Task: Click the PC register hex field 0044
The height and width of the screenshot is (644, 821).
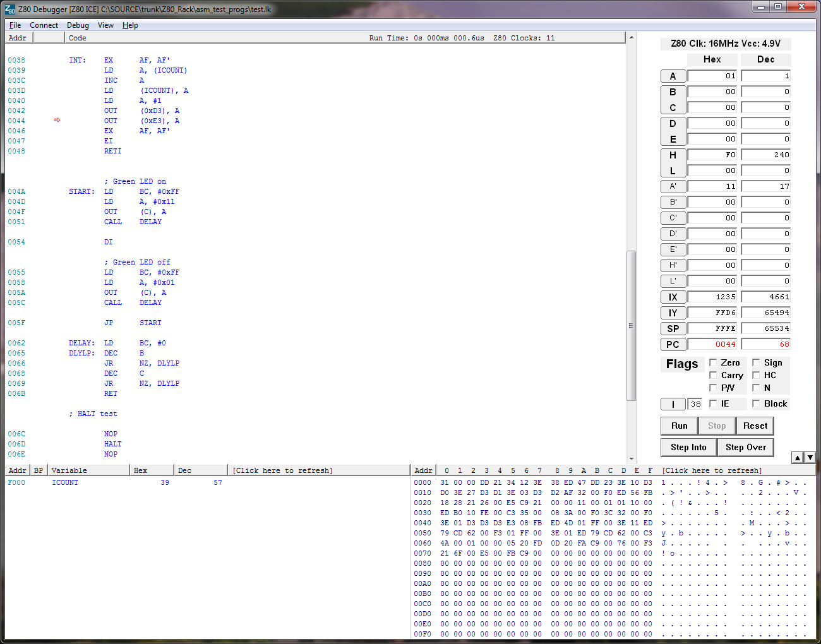Action: tap(712, 344)
